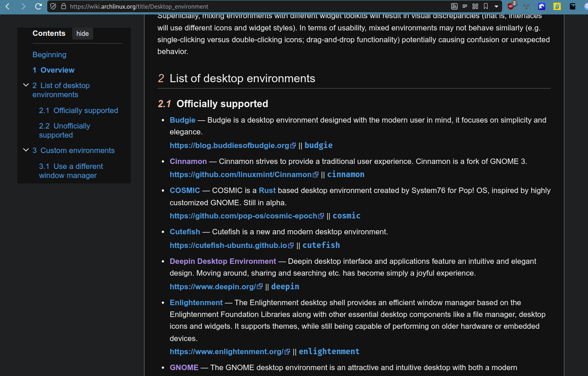Viewport: 588px width, 376px height.
Task: Open the Deepin Desktop Environment link
Action: pos(223,261)
